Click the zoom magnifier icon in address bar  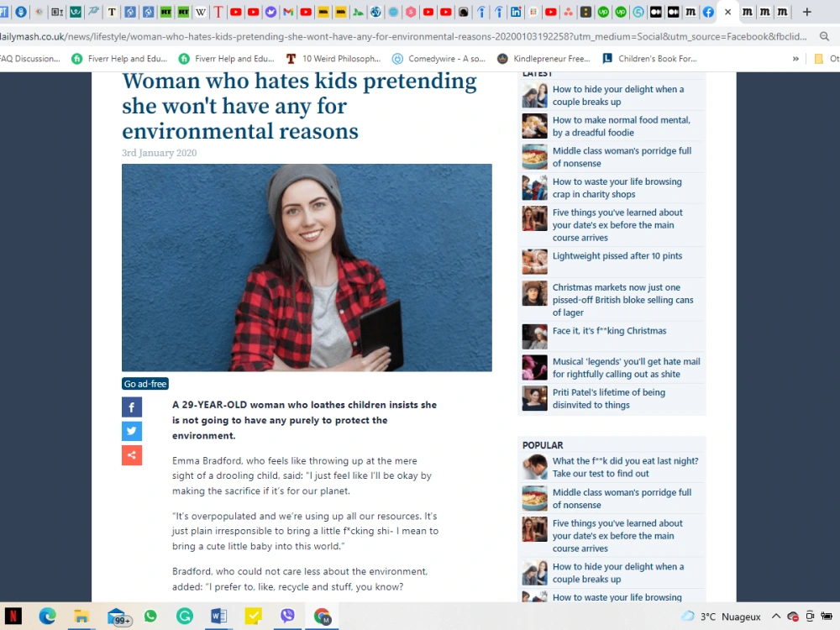(824, 36)
